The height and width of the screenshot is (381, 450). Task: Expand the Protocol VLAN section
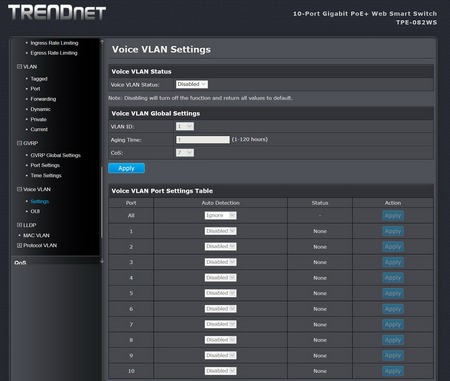[19, 245]
